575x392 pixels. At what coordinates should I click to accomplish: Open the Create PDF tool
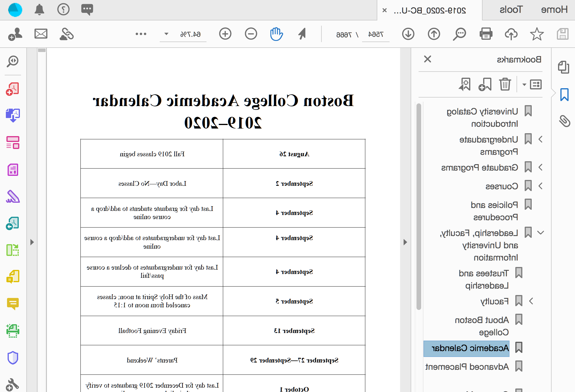pos(13,89)
